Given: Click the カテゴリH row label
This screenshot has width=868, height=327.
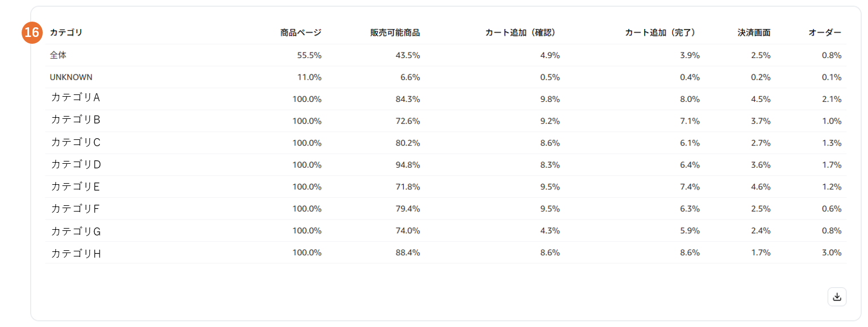Looking at the screenshot, I should pyautogui.click(x=76, y=253).
